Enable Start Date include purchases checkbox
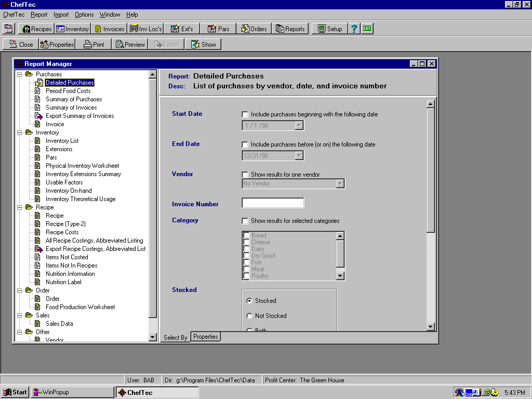Screen dimensions: 532x399 pos(245,114)
